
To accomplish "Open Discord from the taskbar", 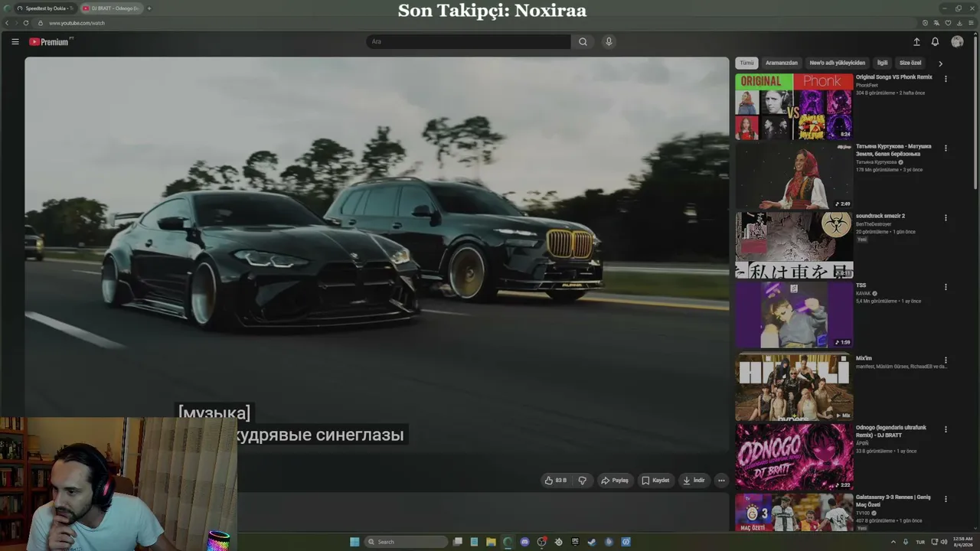I will click(524, 542).
